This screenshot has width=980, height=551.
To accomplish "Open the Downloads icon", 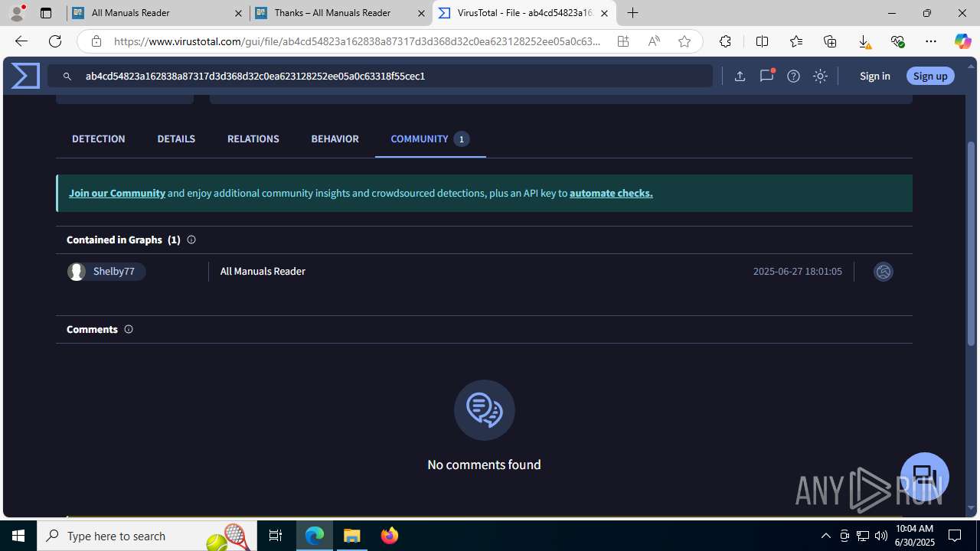I will click(x=864, y=41).
